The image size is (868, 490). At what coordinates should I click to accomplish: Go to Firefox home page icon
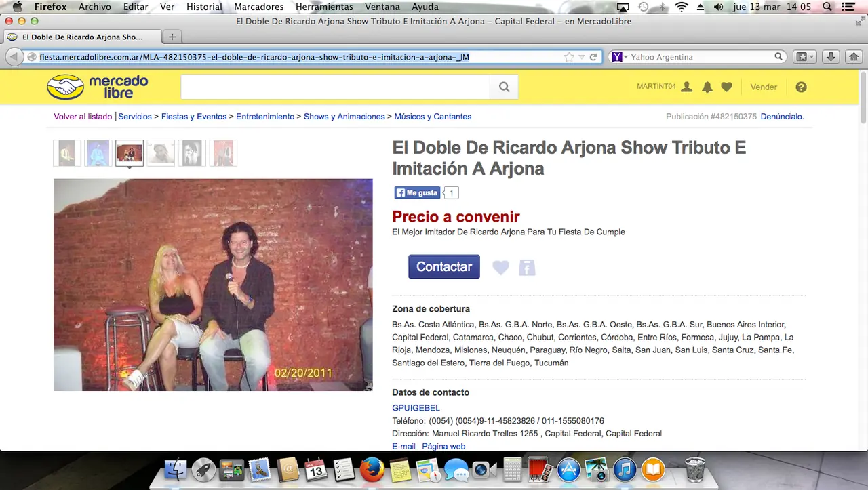854,57
